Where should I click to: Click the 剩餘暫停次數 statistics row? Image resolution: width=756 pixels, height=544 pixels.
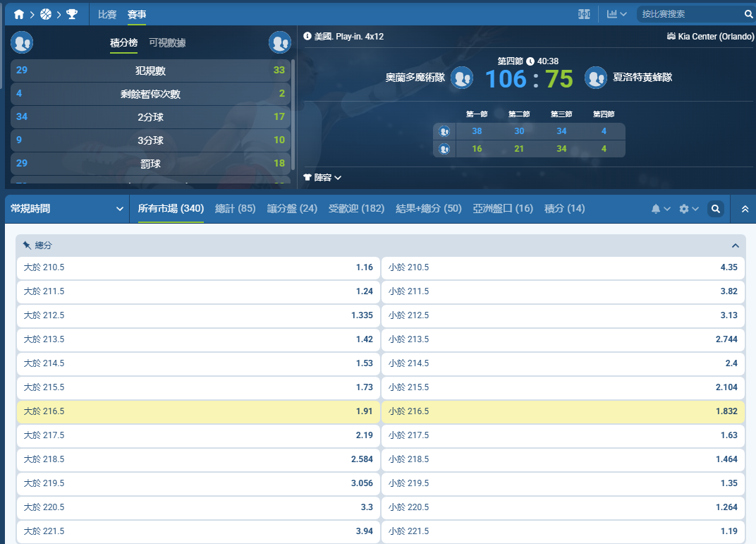(x=150, y=94)
